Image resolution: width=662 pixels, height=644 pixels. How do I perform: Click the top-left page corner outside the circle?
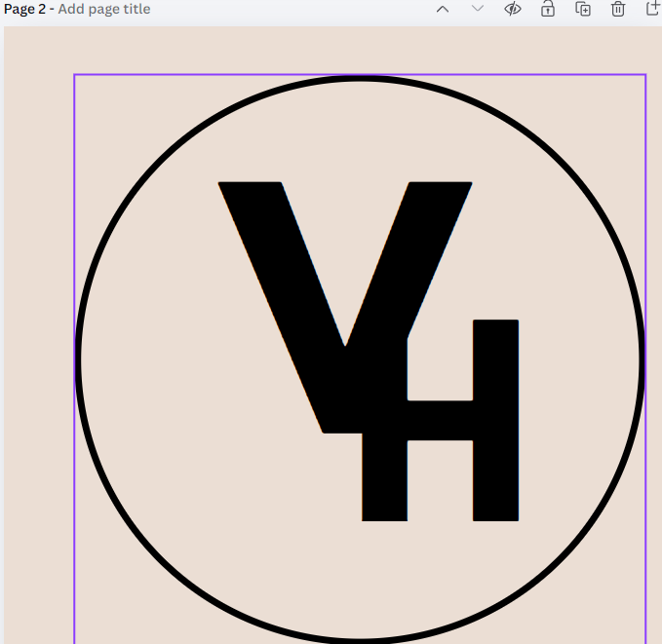point(97,97)
